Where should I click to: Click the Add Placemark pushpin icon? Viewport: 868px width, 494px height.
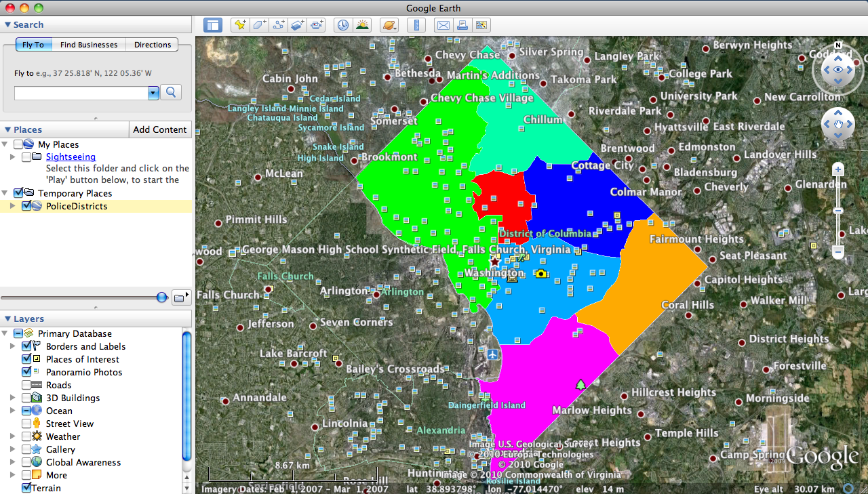click(239, 25)
